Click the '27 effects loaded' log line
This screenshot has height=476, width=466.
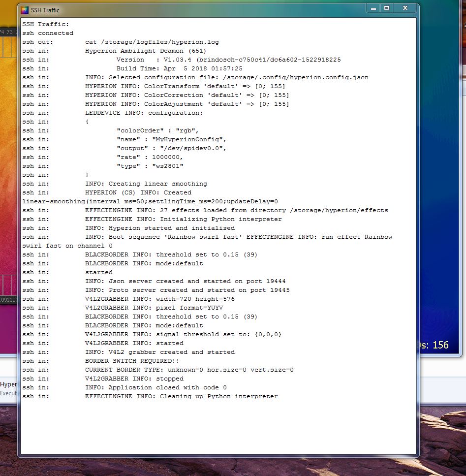[236, 210]
